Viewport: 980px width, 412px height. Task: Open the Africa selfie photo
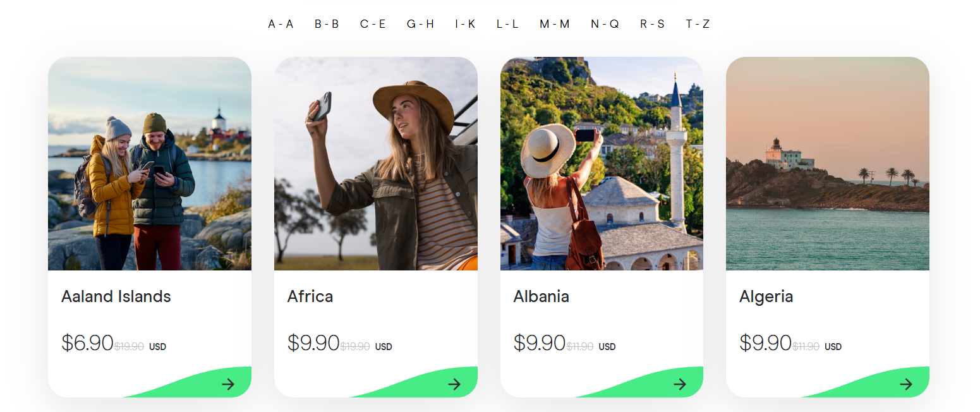376,164
